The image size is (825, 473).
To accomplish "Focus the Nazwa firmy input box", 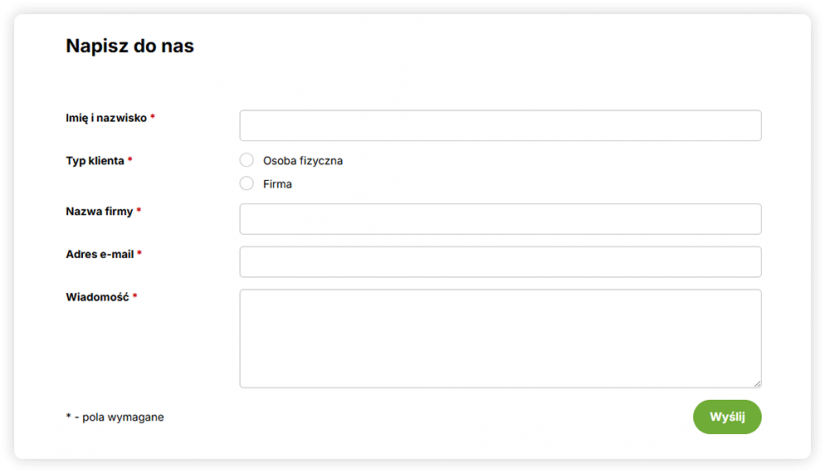I will click(500, 219).
